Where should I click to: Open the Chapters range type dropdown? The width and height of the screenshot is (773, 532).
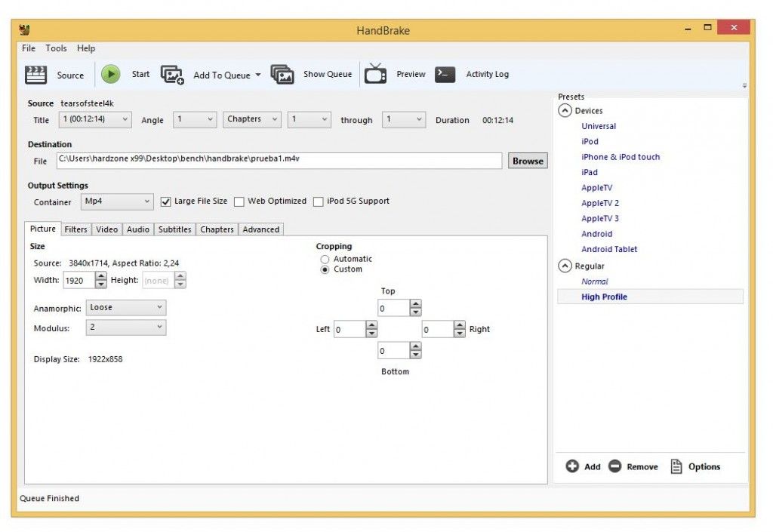click(x=252, y=119)
